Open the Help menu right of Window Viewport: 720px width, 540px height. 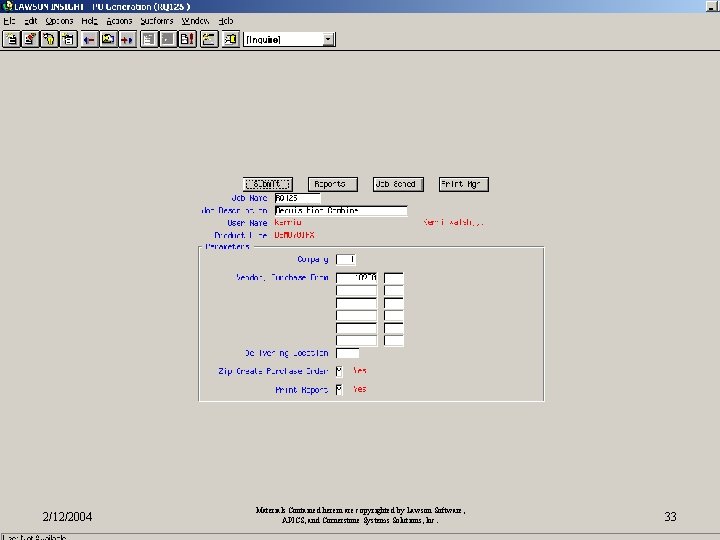click(x=225, y=21)
